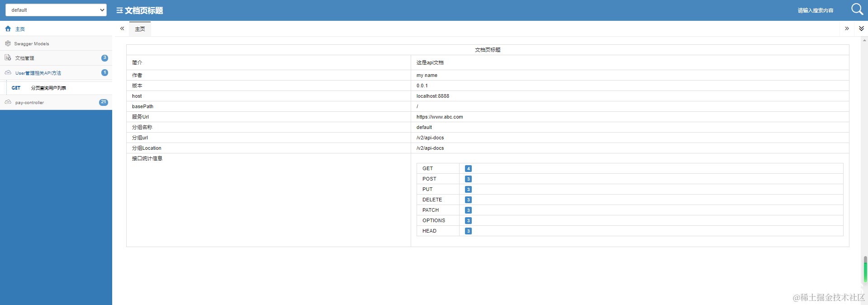Click the GET count badge 4

click(468, 168)
